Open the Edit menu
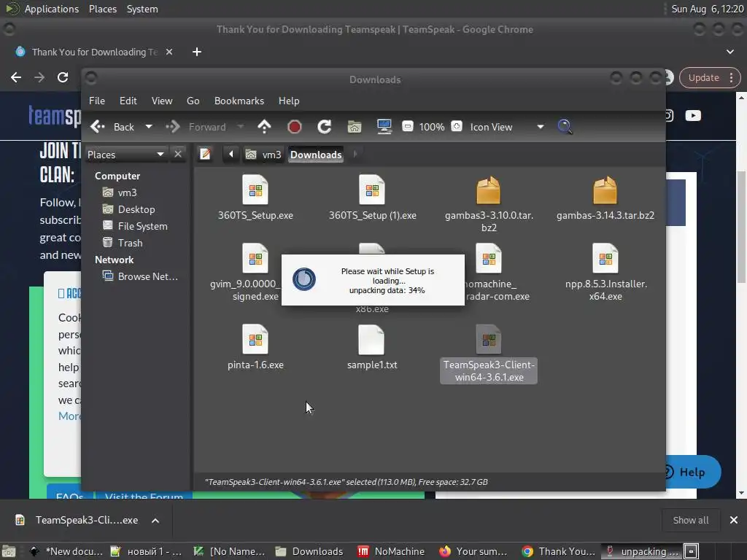Image resolution: width=747 pixels, height=560 pixels. [128, 101]
